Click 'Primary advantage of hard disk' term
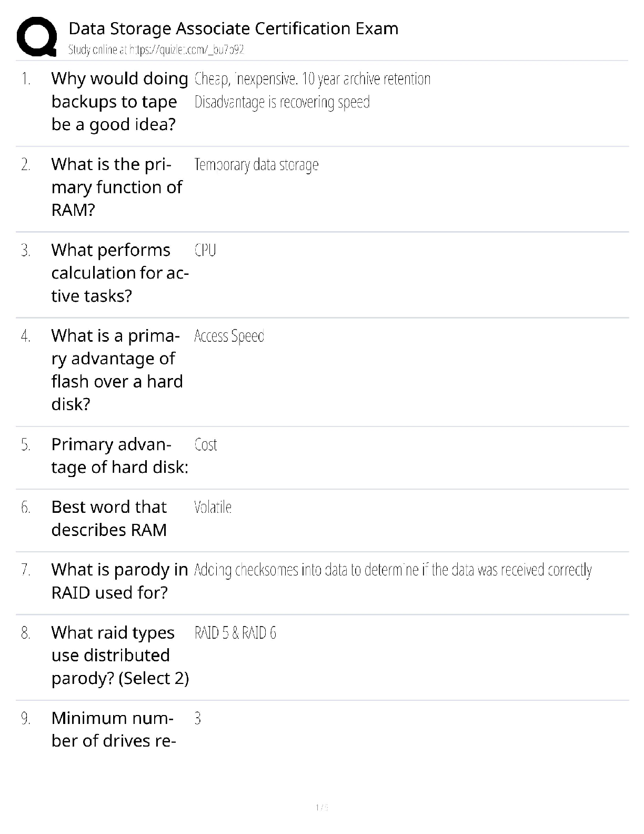The width and height of the screenshot is (644, 834). 119,456
